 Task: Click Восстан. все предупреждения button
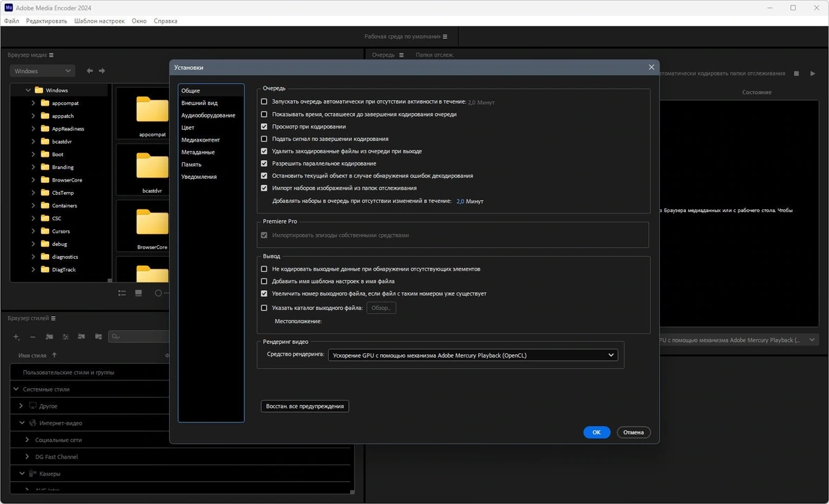pos(305,406)
